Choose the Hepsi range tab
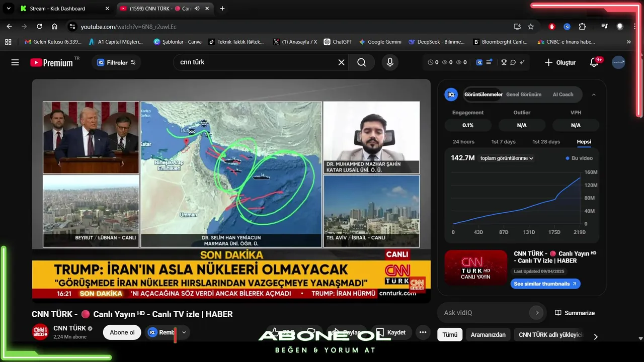Screen dimensions: 644x362 point(584,142)
